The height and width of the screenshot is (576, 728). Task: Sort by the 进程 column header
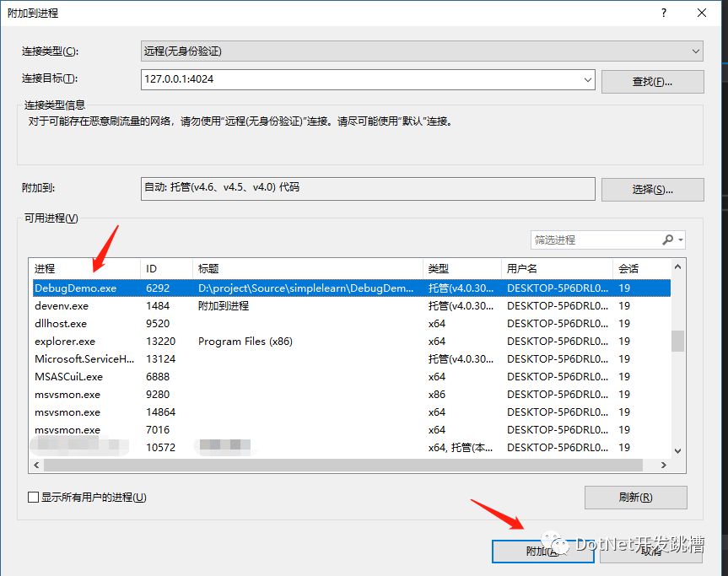coord(86,268)
